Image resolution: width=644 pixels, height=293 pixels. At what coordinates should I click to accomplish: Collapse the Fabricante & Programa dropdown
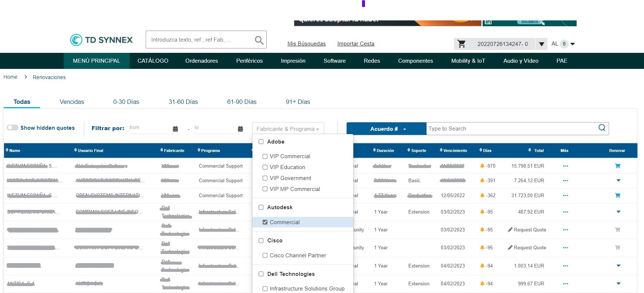pos(288,129)
